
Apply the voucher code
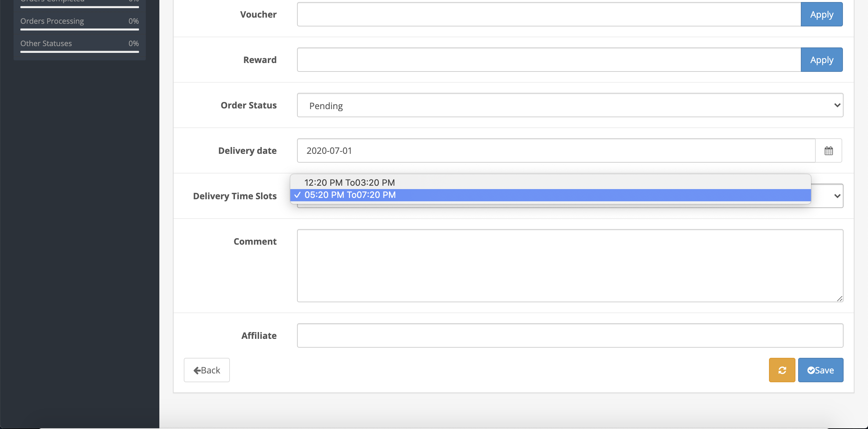click(x=822, y=14)
